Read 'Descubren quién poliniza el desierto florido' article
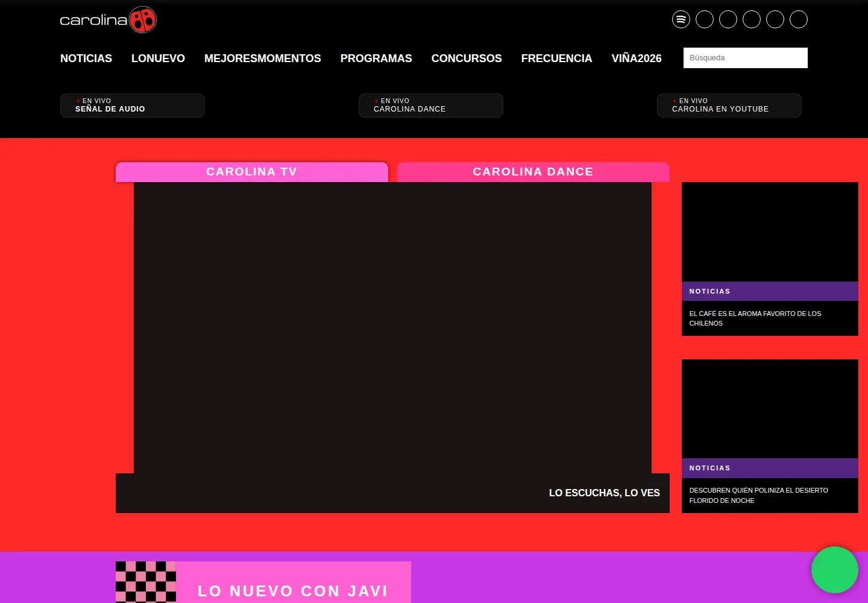868x603 pixels. point(759,495)
